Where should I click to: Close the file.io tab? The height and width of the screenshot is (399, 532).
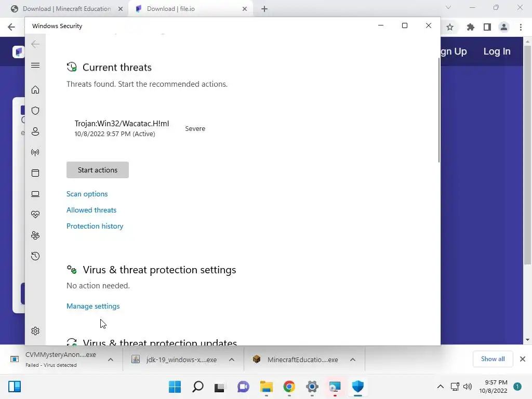click(x=245, y=9)
